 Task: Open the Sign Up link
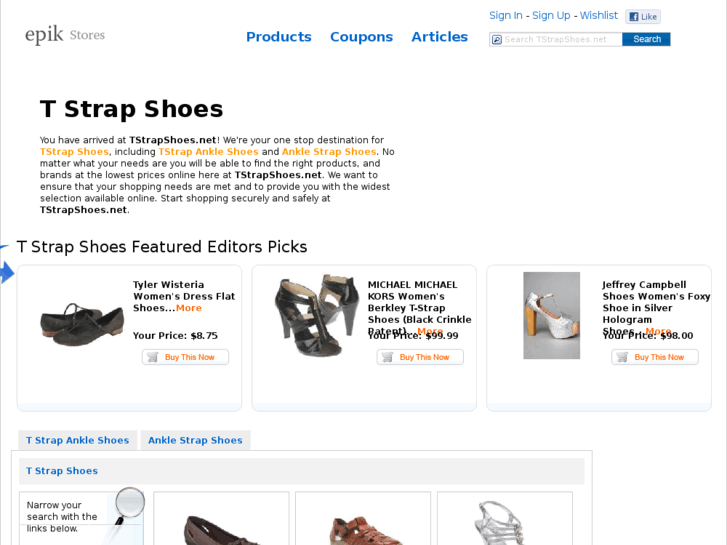pyautogui.click(x=551, y=16)
